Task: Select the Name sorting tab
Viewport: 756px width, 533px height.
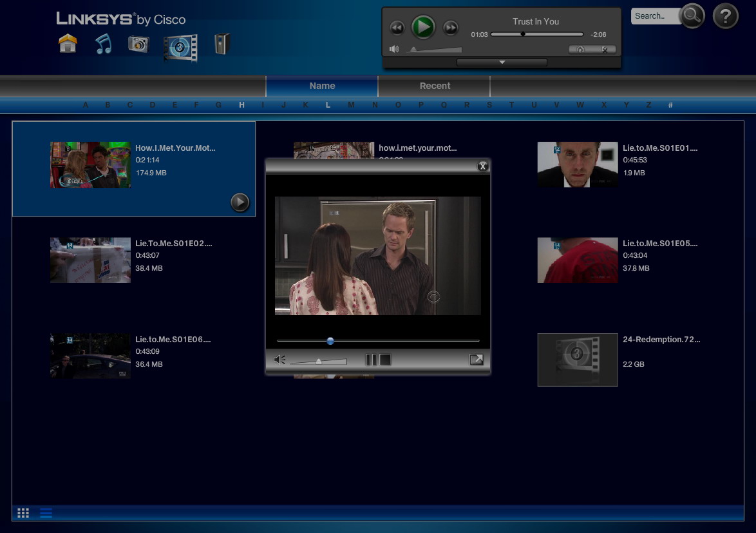Action: 322,86
